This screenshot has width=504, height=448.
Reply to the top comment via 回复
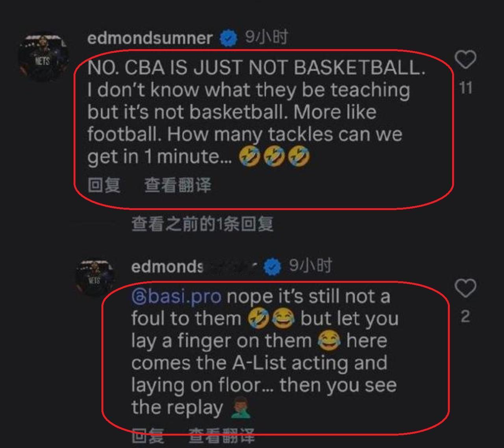point(104,185)
